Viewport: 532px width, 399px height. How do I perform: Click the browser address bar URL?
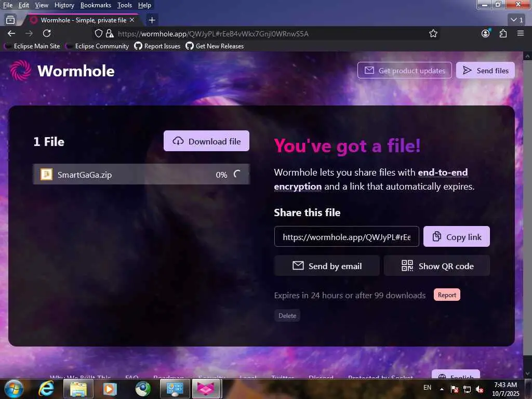(x=213, y=34)
